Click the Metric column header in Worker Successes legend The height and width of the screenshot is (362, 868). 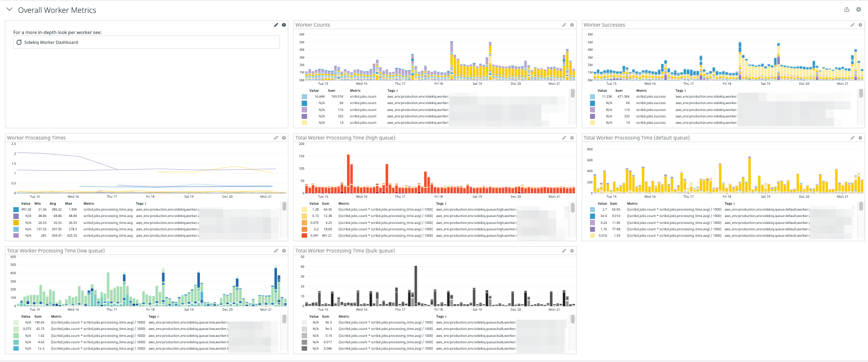[641, 90]
